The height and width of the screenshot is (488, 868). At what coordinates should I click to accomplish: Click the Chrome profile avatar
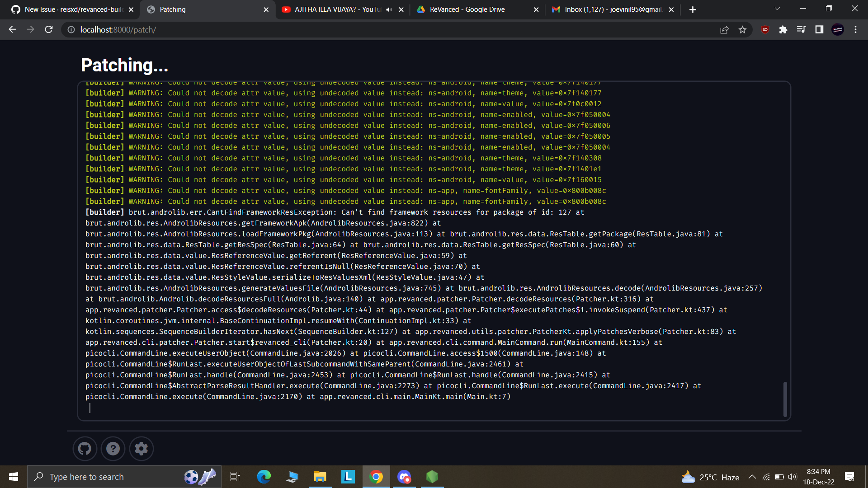[x=838, y=29]
